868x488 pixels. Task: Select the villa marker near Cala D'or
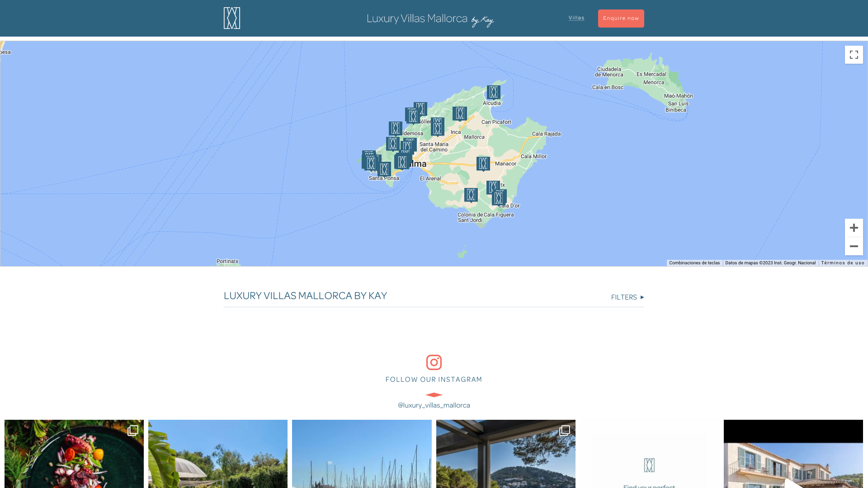(500, 198)
